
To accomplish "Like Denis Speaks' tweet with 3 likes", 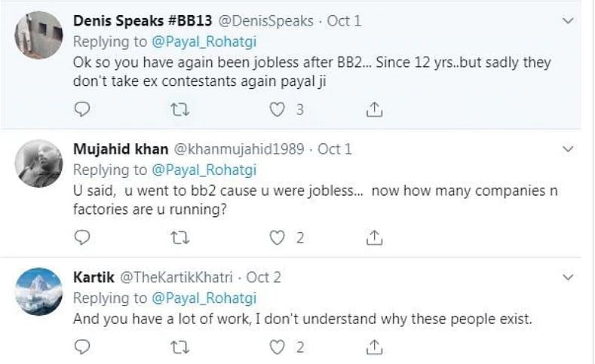I will (278, 110).
